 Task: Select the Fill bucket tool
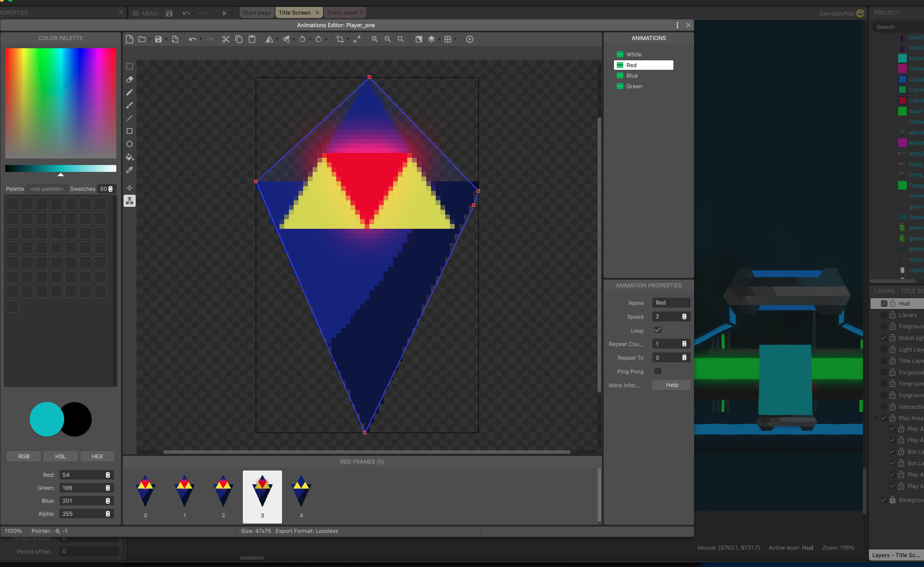tap(130, 157)
